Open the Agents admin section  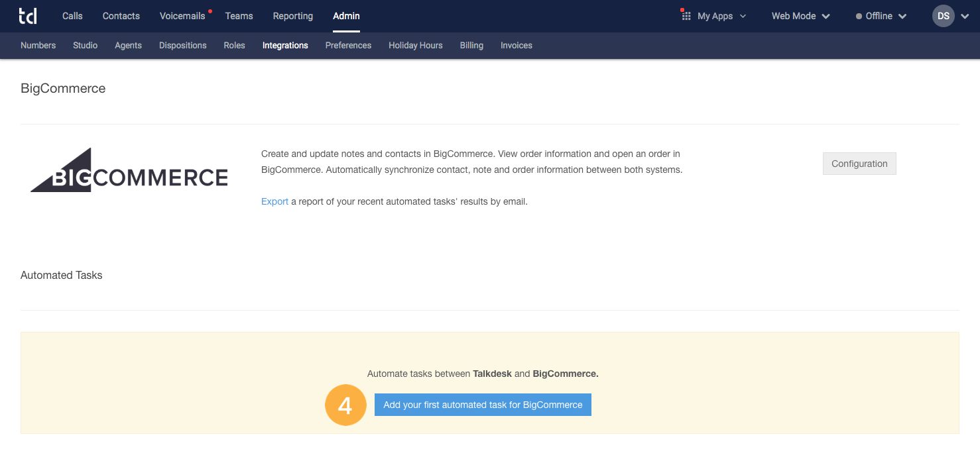point(128,45)
